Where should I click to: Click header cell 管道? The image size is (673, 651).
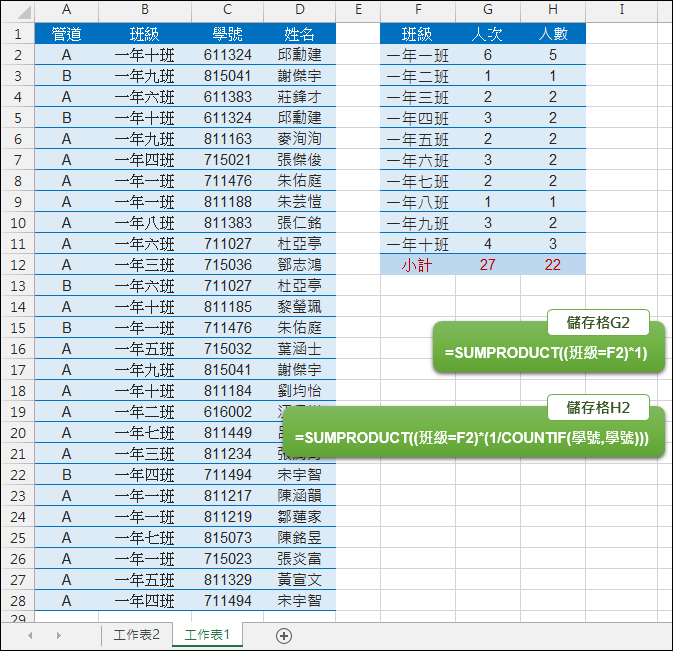67,34
